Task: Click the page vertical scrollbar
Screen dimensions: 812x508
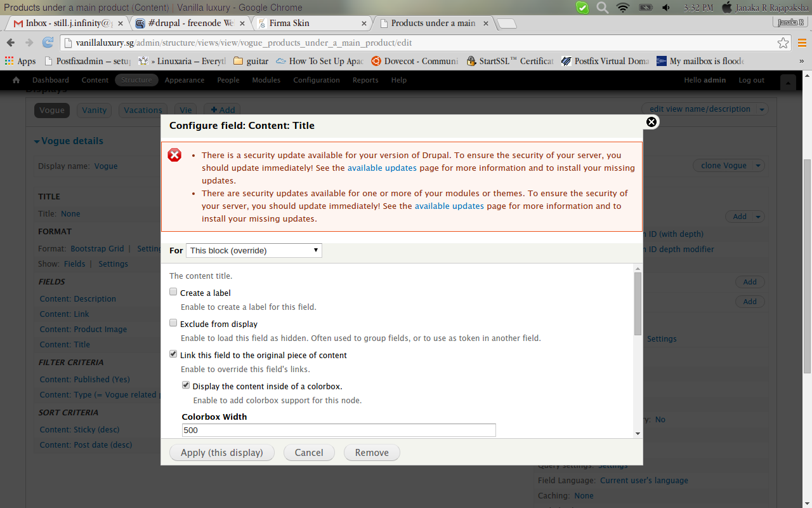Action: pyautogui.click(x=808, y=265)
